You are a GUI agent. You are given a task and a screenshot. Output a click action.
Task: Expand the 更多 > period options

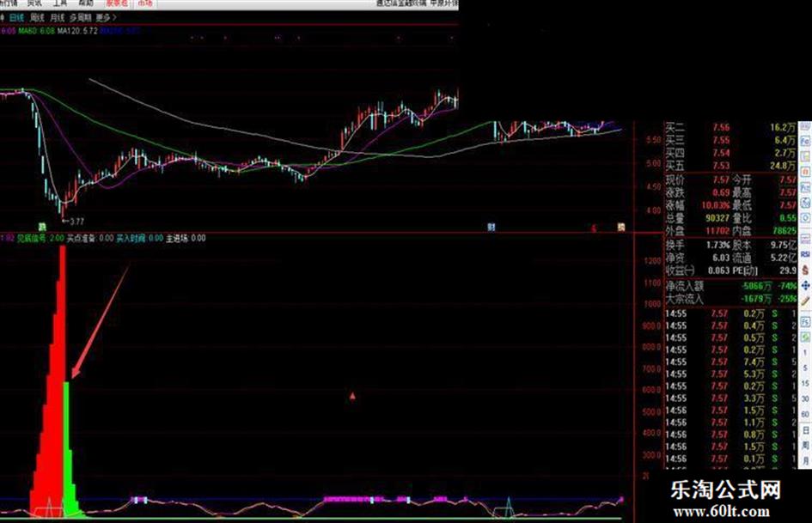pos(107,18)
